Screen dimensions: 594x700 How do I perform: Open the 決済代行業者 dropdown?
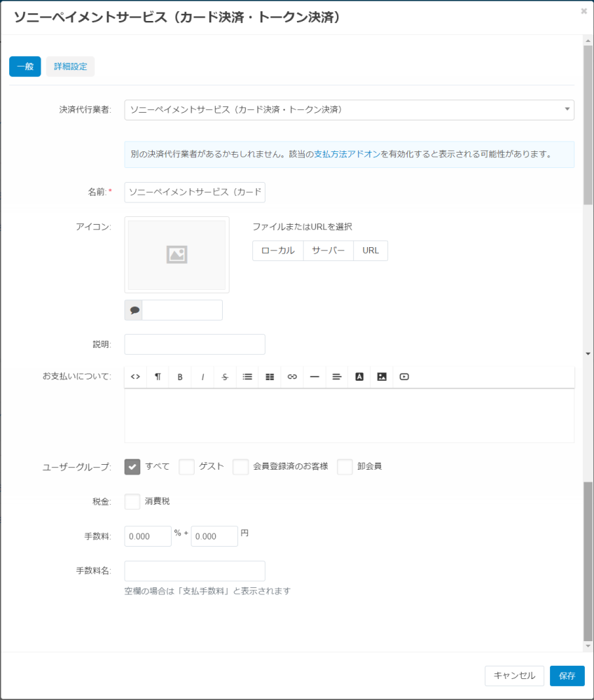(x=350, y=110)
